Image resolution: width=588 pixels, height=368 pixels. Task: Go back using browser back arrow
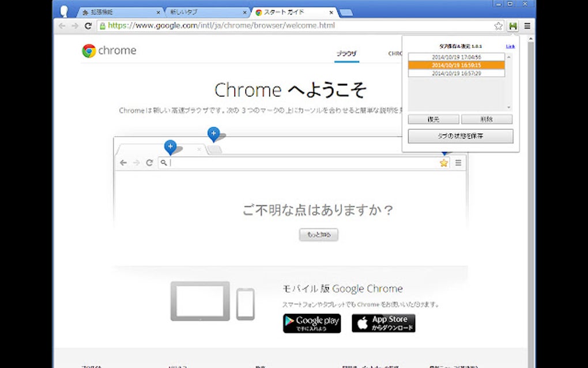point(62,26)
